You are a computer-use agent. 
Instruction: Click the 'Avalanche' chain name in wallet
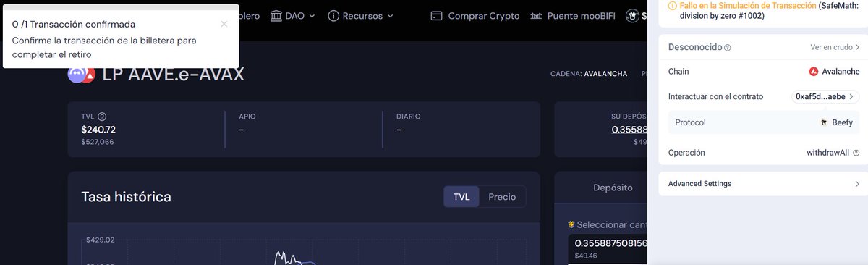pos(841,72)
